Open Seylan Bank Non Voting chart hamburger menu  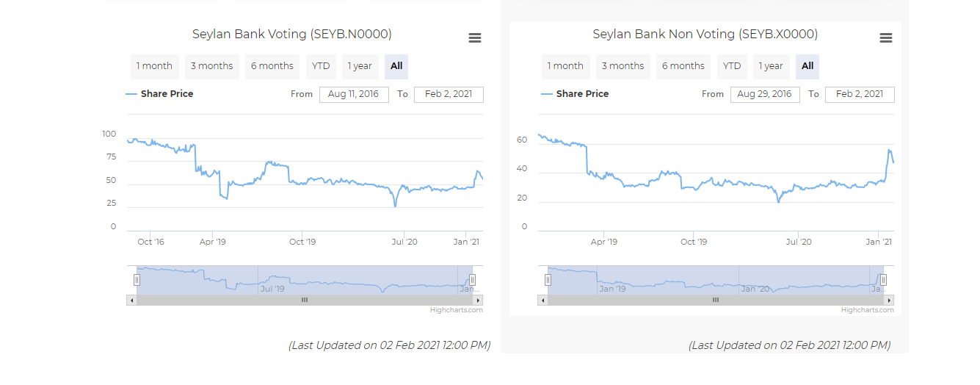(886, 38)
